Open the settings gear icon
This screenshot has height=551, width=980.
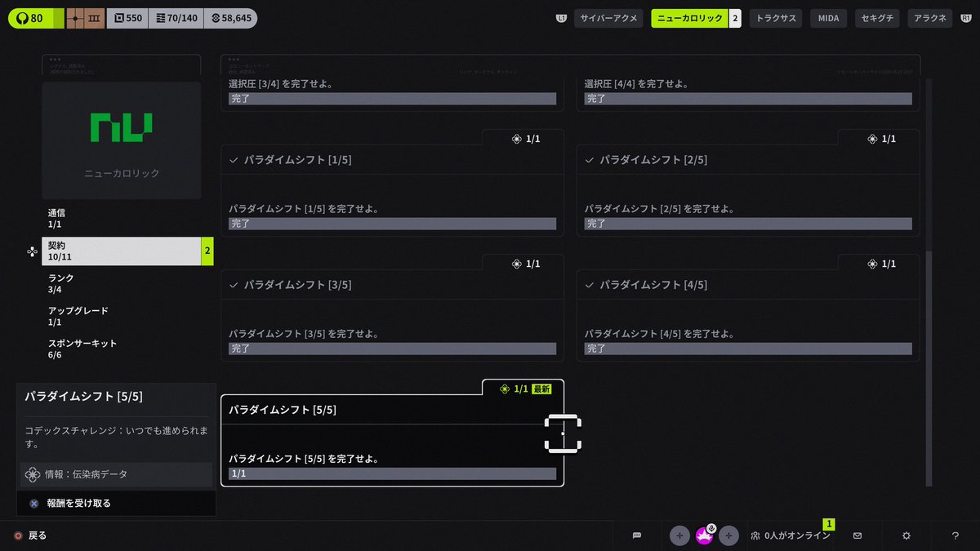click(906, 535)
